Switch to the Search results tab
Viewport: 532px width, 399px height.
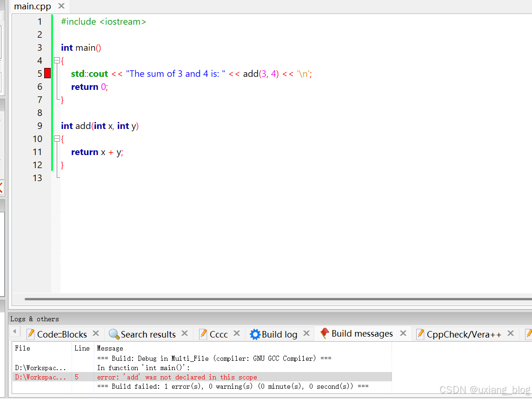(148, 334)
